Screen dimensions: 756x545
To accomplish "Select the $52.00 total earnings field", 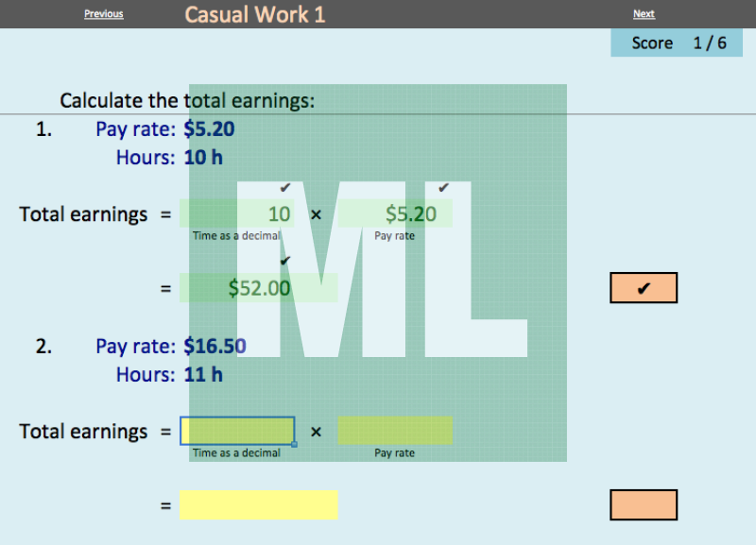I will point(258,288).
